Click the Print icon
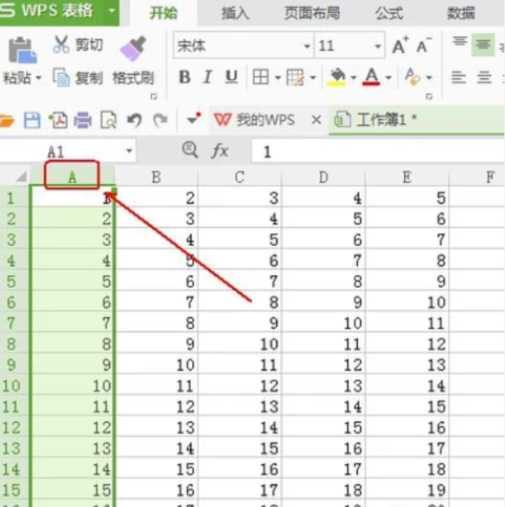This screenshot has width=505, height=507. pos(83,120)
